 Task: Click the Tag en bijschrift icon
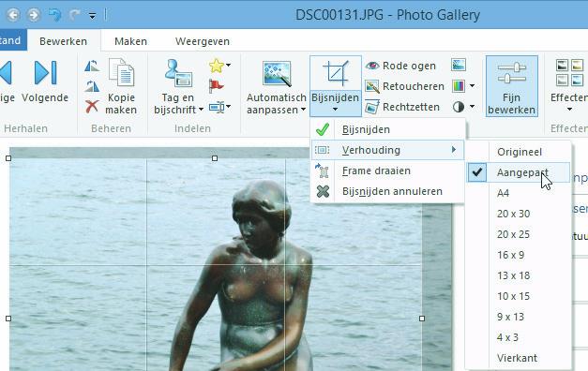tap(178, 73)
